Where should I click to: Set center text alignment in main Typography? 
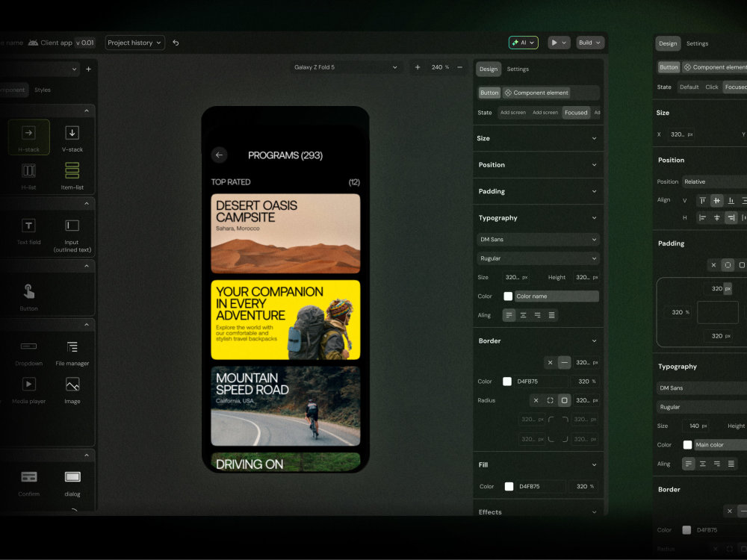tap(523, 315)
